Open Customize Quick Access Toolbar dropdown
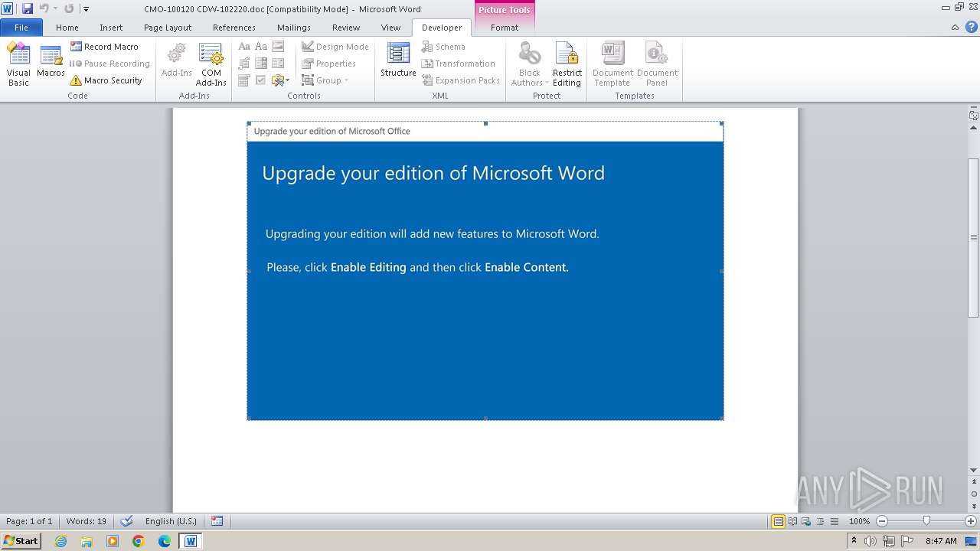 coord(86,8)
